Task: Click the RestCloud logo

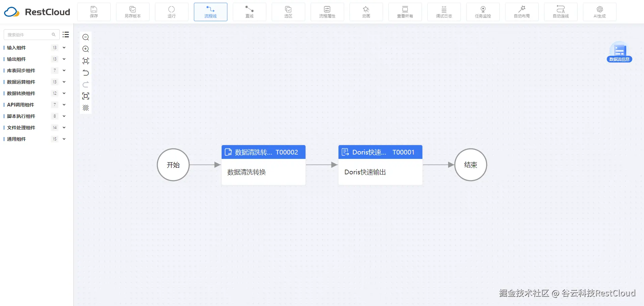Action: pos(37,12)
